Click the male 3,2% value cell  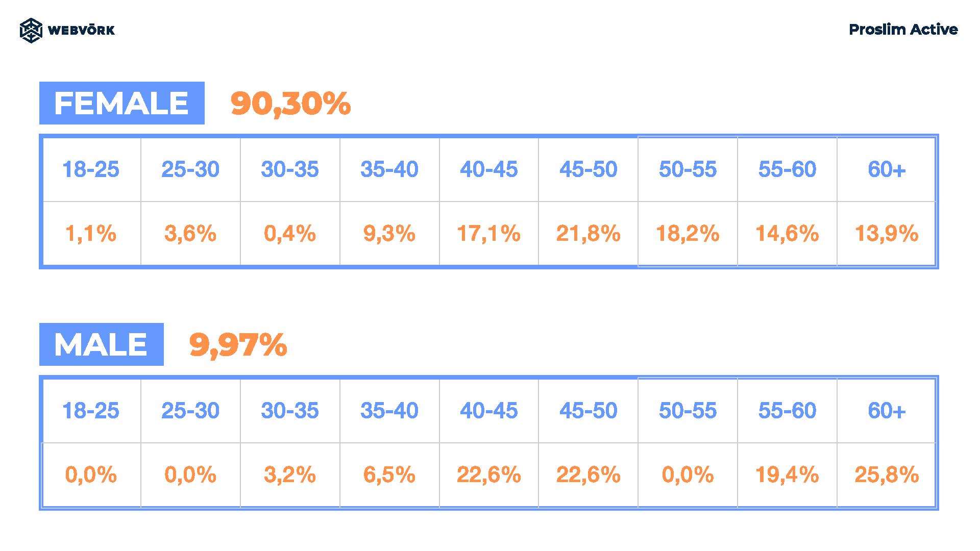pyautogui.click(x=290, y=475)
